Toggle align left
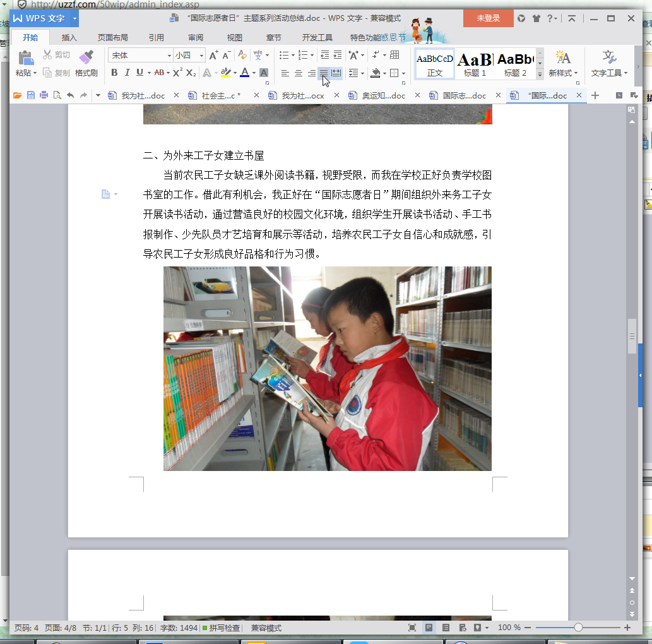 (285, 73)
